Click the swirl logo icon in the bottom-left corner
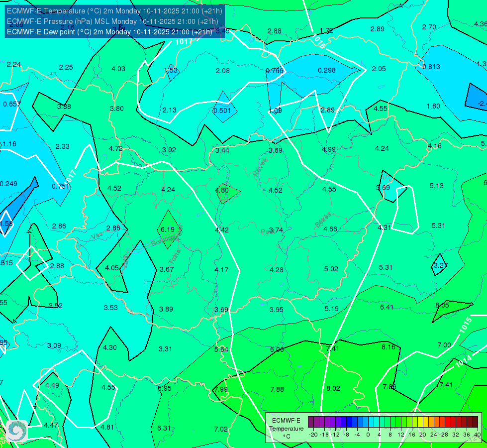 coord(17,431)
